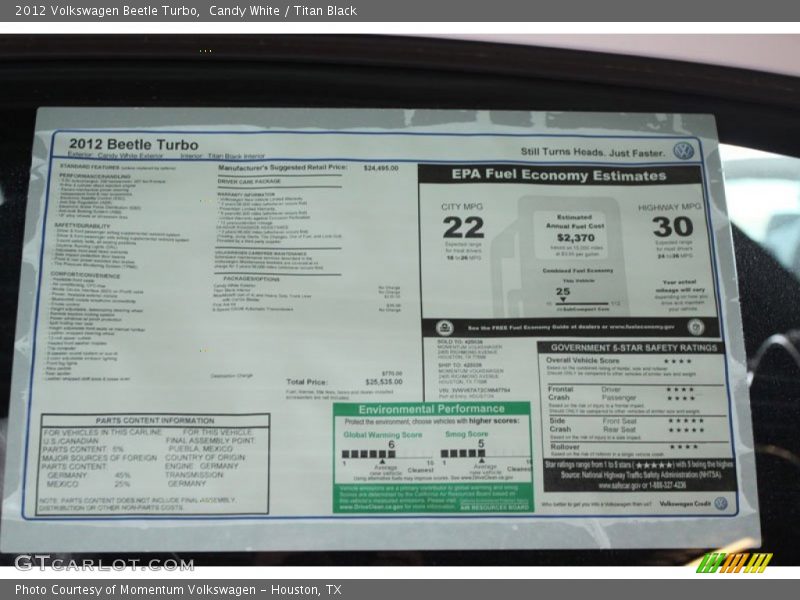Click the VW logo on the sticker header
Viewport: 800px width, 600px height.
(x=683, y=151)
